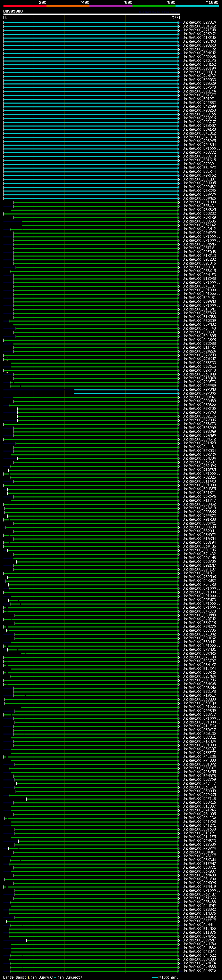The width and height of the screenshot is (222, 980).
Task: Click the cyan ~100% identity legend segment
Action: (197, 6)
